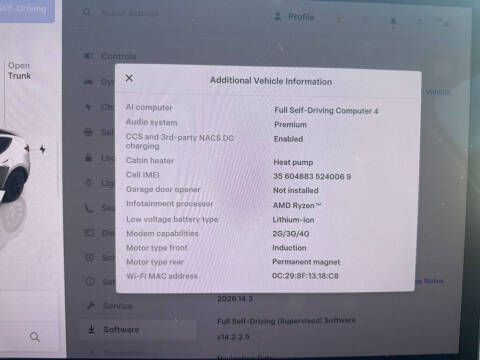
Task: Open the Controls settings menu
Action: coord(110,56)
